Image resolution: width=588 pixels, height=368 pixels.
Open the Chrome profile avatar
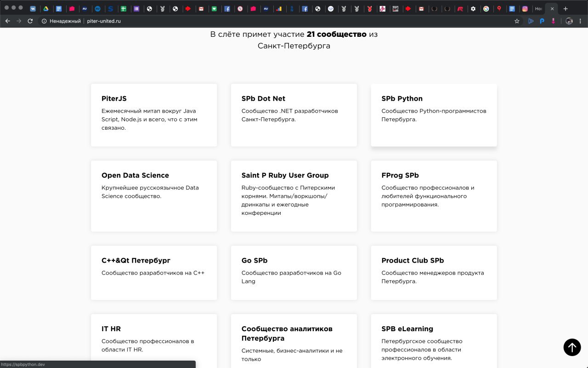(x=569, y=21)
